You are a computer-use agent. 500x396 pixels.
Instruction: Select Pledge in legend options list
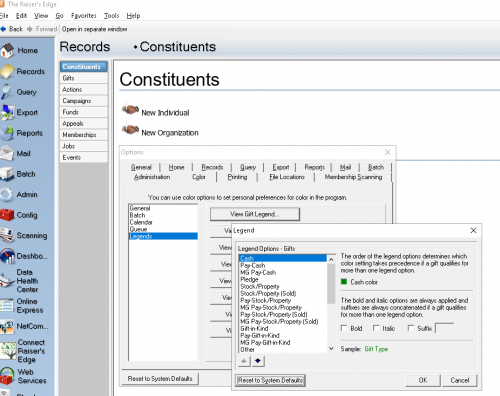[x=249, y=279]
